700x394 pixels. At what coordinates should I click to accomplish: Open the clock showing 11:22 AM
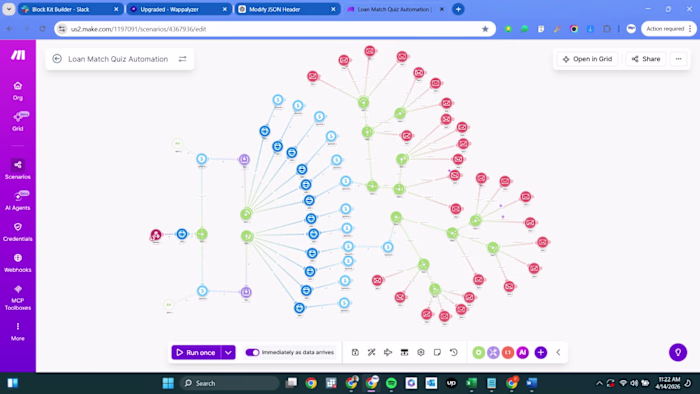669,383
